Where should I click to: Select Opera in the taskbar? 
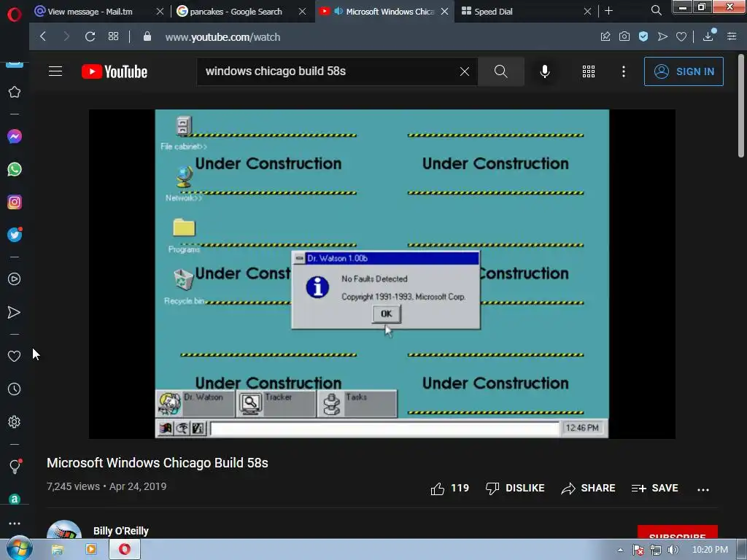(x=125, y=550)
